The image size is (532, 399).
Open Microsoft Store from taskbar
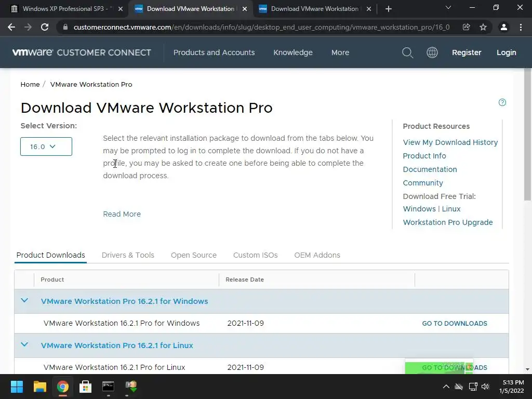pyautogui.click(x=85, y=387)
